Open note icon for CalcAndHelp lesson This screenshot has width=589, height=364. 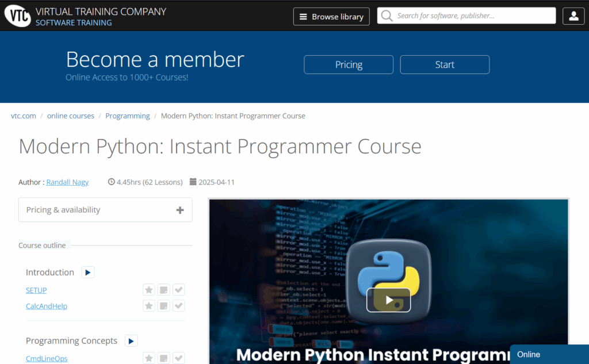164,306
